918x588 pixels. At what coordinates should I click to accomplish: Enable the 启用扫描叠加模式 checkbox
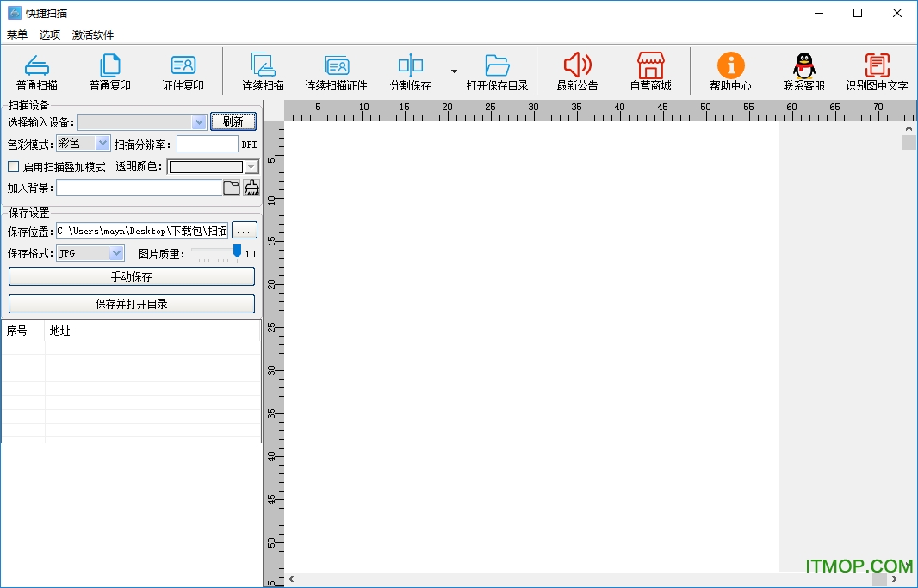(x=13, y=167)
